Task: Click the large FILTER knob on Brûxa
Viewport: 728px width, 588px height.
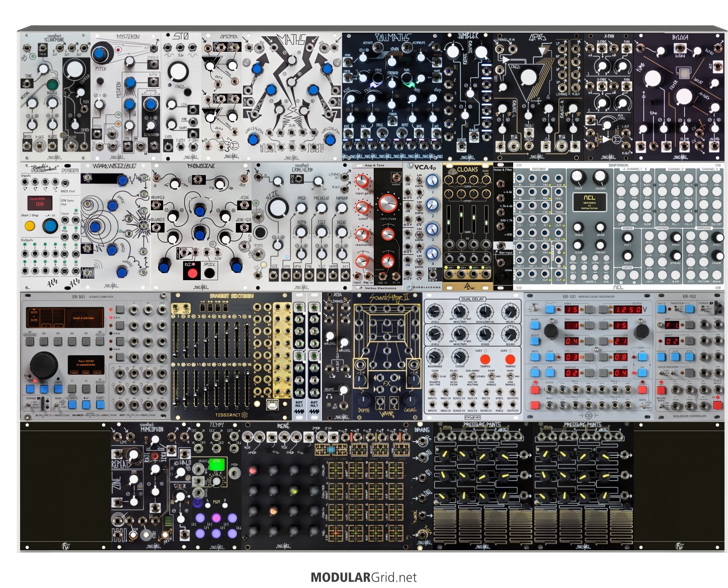Action: (x=683, y=96)
